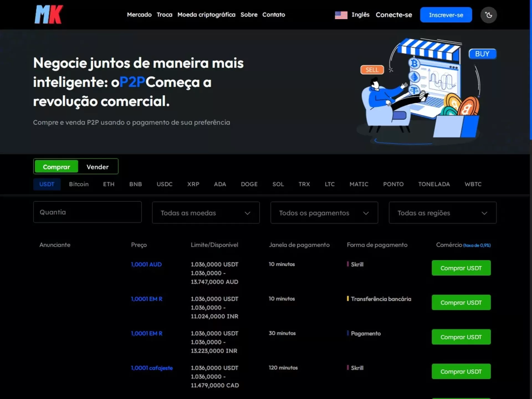This screenshot has height=399, width=532.
Task: Click the MK logo
Action: [49, 14]
